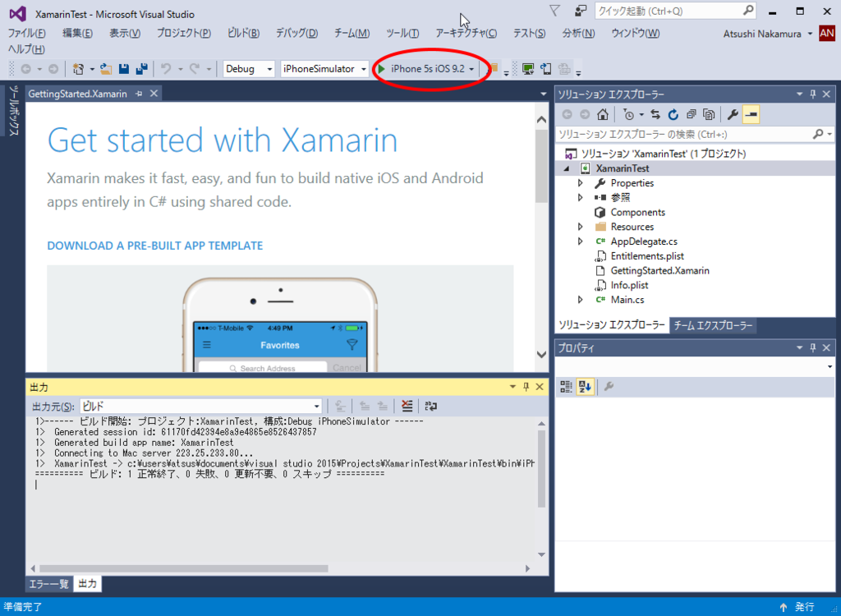Click the New Project toolbar icon

(x=78, y=69)
